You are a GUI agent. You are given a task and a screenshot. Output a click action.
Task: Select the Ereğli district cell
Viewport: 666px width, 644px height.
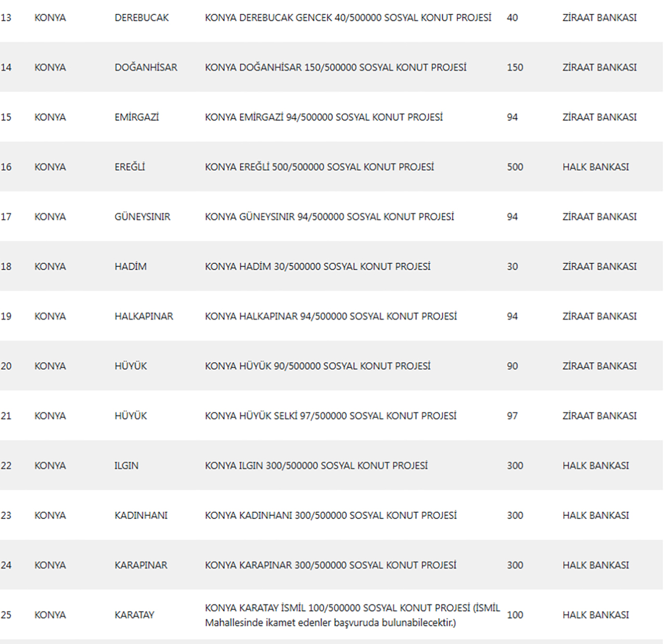130,167
